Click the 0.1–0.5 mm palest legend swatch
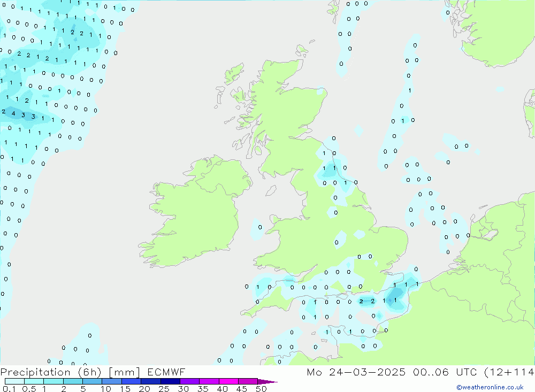This screenshot has height=392, width=535. [14, 381]
